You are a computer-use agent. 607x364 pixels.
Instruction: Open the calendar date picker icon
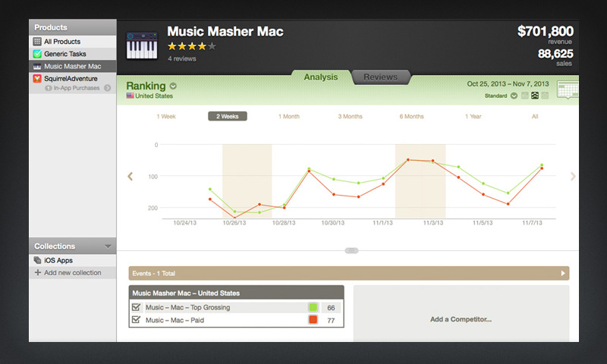click(x=568, y=89)
